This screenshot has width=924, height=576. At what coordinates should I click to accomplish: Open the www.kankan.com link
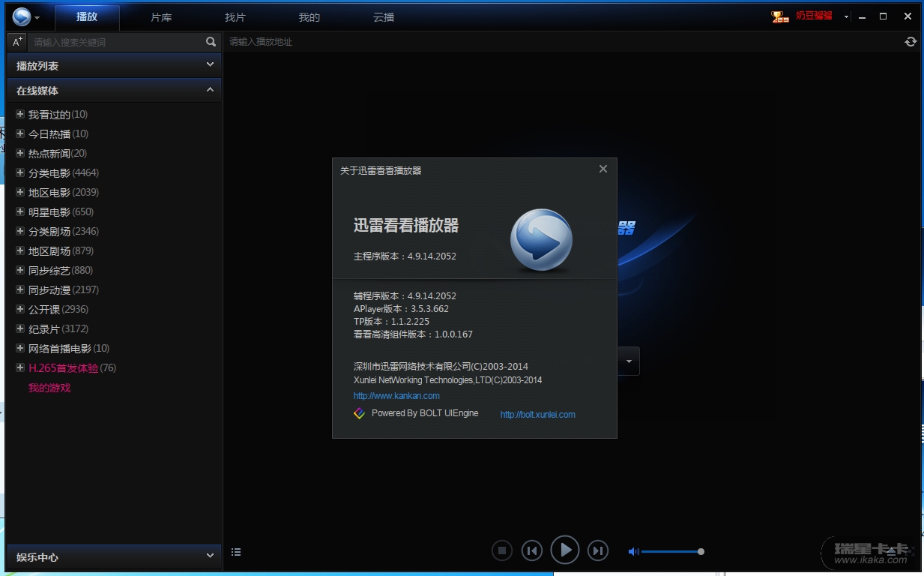coord(396,396)
